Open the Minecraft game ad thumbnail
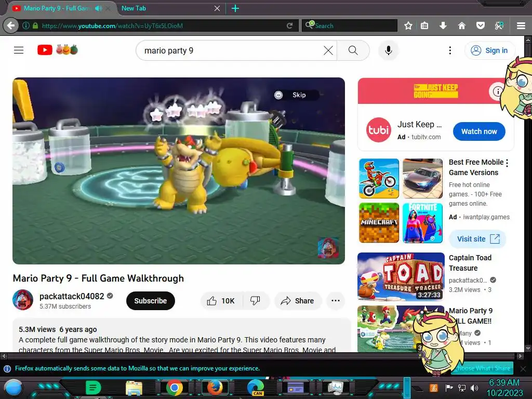Viewport: 532px width, 399px height. point(379,222)
